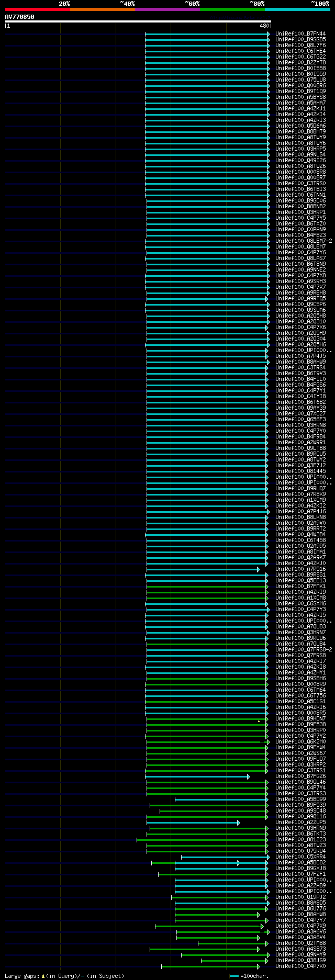Select the UniRef100_Q2TM88 label
Image resolution: width=335 pixels, height=980 pixels.
[x=300, y=943]
